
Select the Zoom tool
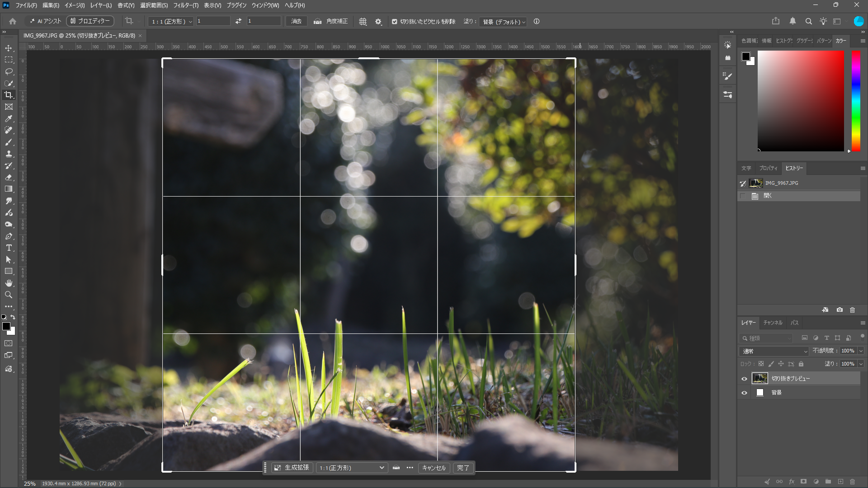tap(9, 295)
